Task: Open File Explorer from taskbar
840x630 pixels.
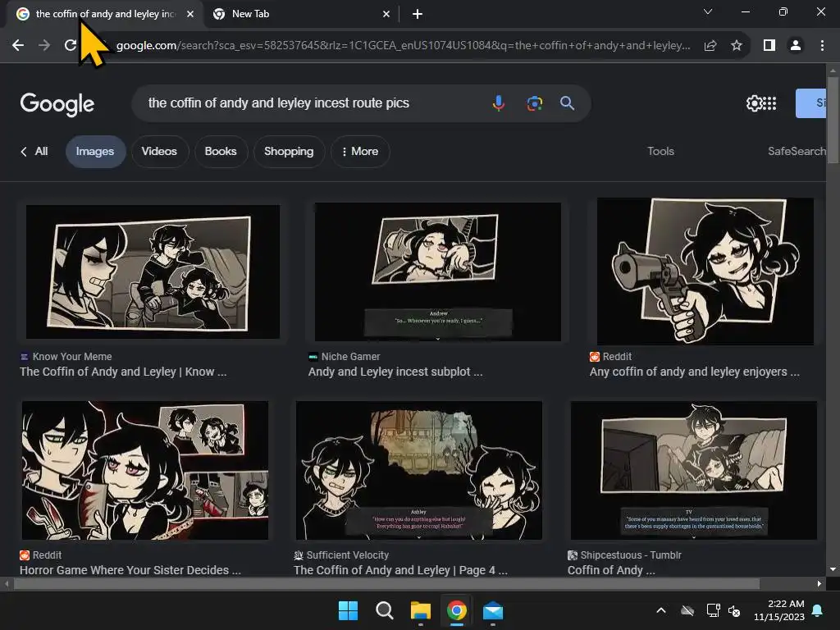Action: [421, 610]
